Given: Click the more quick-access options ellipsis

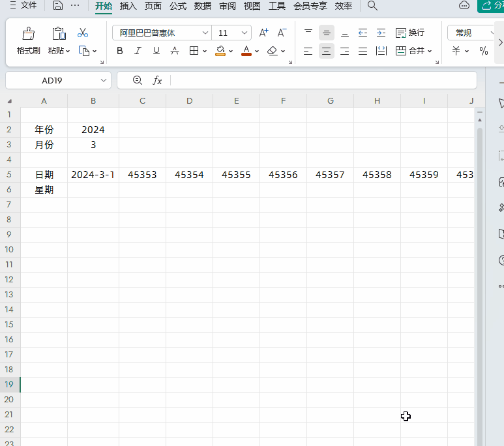Looking at the screenshot, I should [x=75, y=5].
